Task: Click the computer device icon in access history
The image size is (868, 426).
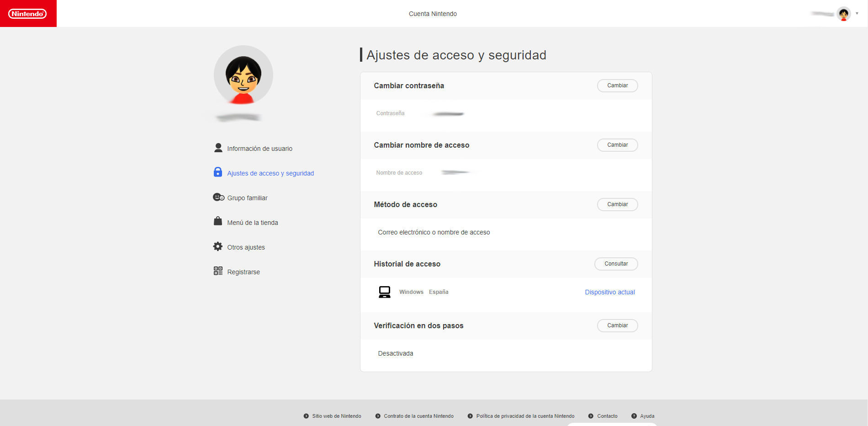Action: tap(385, 292)
